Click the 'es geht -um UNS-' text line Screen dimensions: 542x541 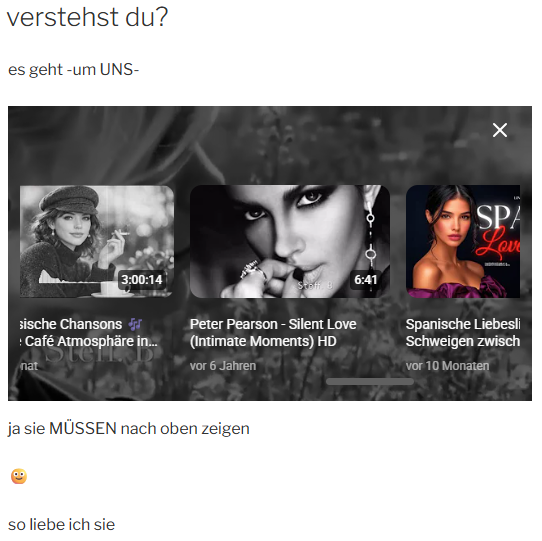click(x=73, y=69)
